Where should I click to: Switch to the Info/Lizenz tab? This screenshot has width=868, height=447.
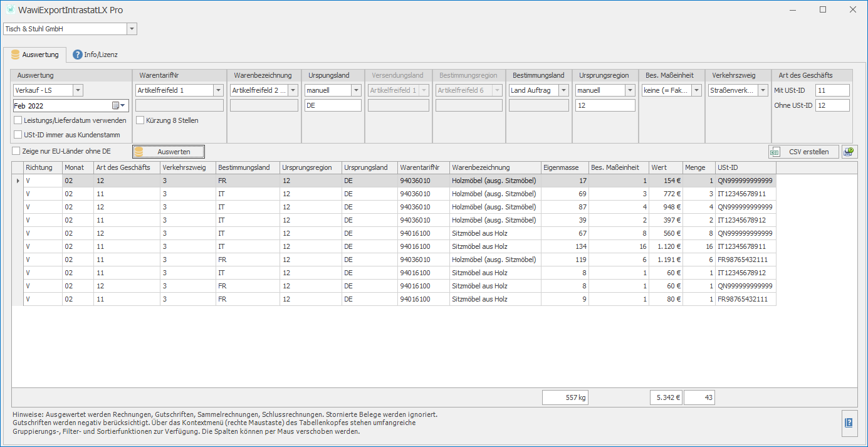(x=95, y=55)
